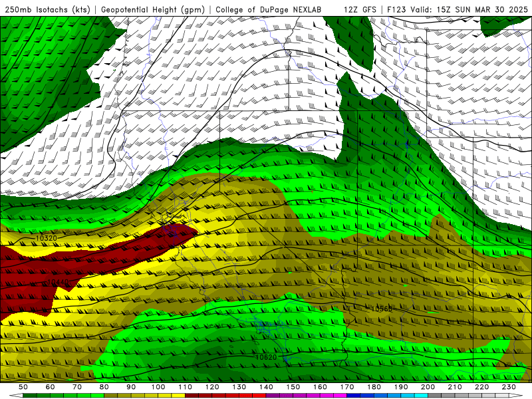
Task: Click the '12Z GFS' model run label
Action: (x=360, y=9)
